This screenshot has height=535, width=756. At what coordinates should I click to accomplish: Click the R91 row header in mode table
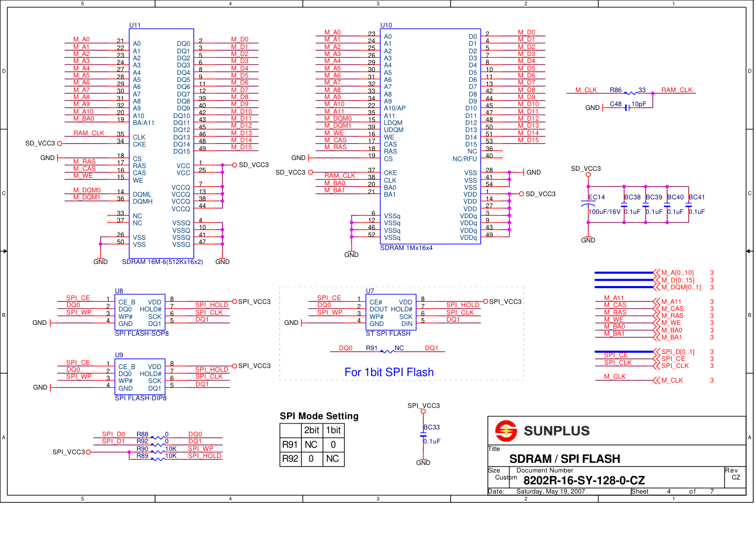pyautogui.click(x=290, y=444)
